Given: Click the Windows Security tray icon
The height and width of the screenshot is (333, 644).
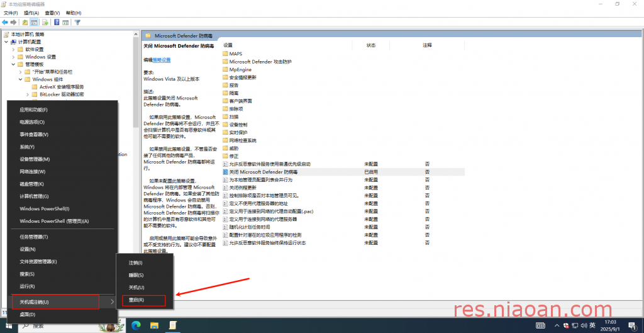Looking at the screenshot, I should click(566, 325).
